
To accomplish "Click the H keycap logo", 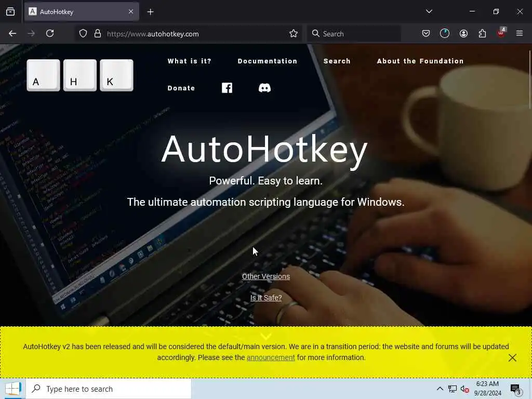I will click(80, 75).
